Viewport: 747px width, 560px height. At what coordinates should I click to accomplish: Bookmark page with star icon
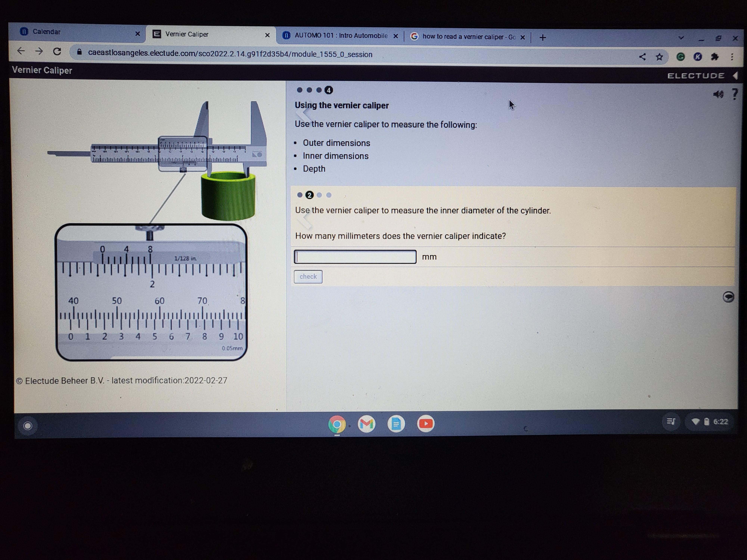point(659,57)
